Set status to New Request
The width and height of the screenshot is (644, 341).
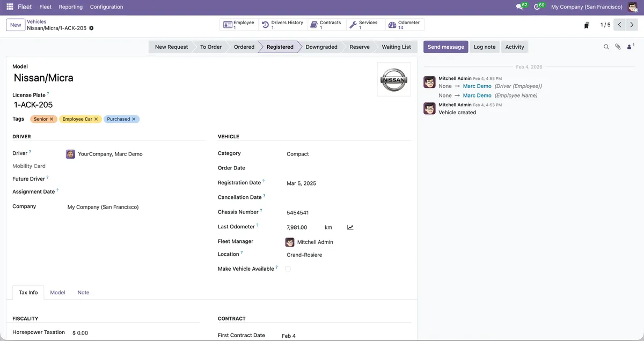tap(171, 47)
